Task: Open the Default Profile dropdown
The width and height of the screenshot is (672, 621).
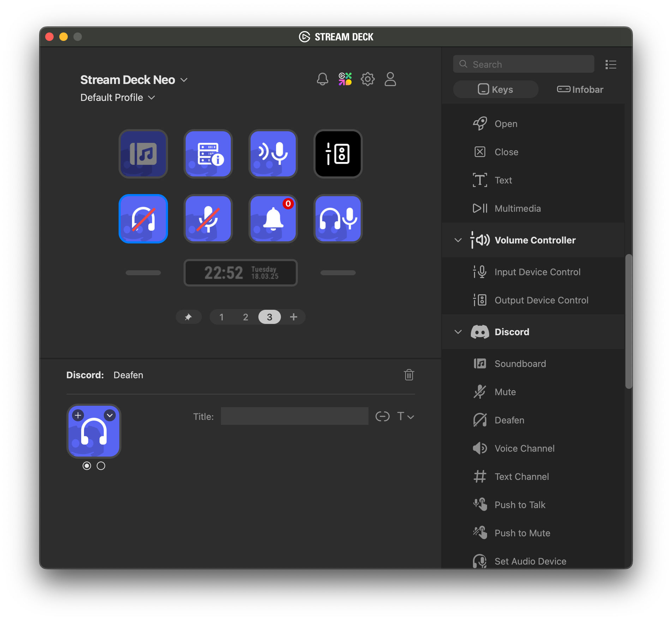Action: click(118, 97)
